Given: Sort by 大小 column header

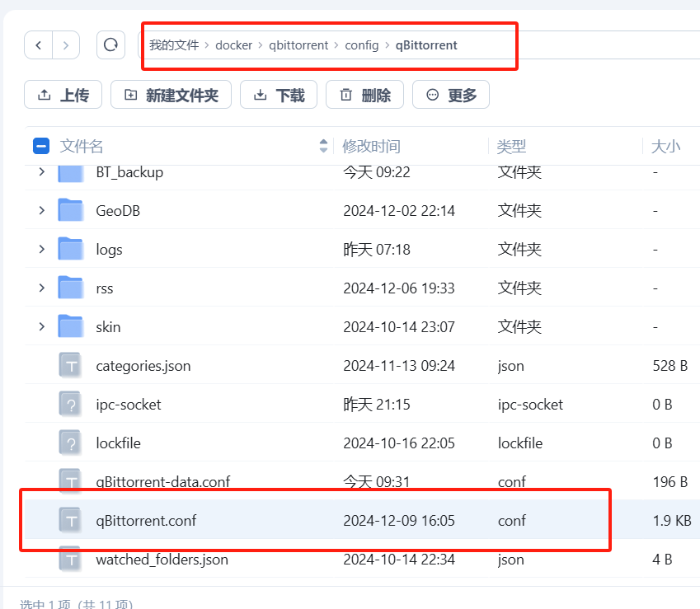Looking at the screenshot, I should tap(665, 147).
